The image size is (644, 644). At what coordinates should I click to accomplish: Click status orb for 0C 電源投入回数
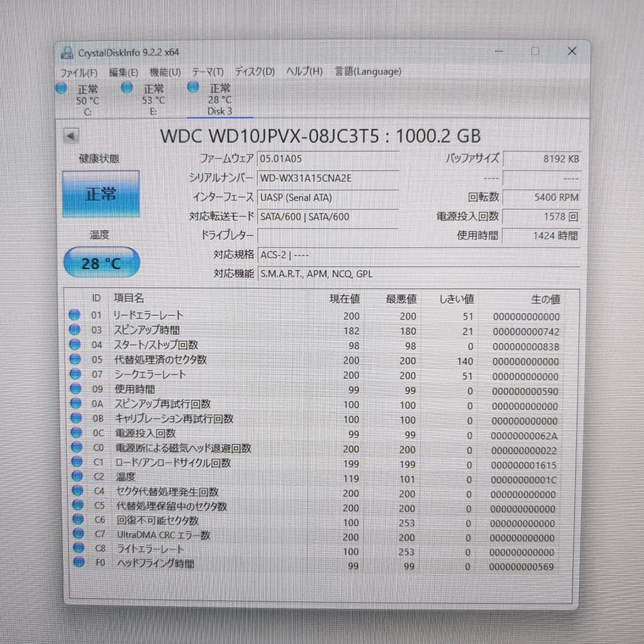[77, 433]
